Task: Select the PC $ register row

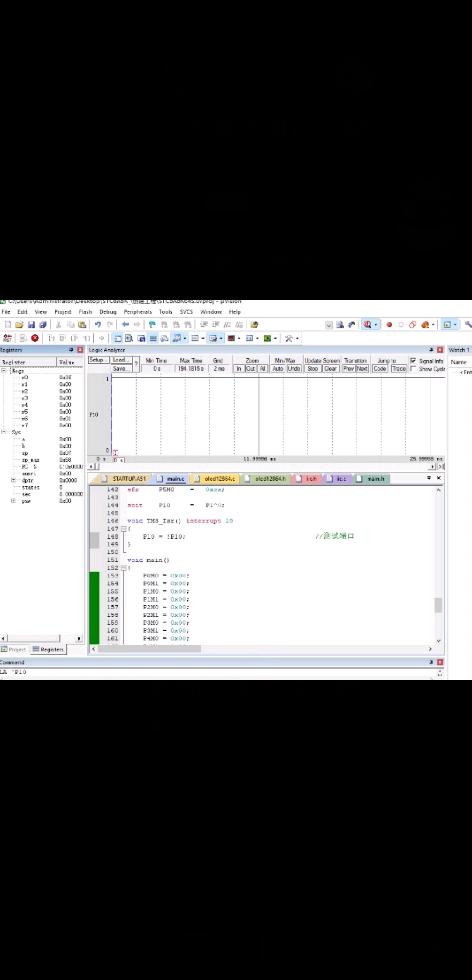Action: click(x=42, y=466)
